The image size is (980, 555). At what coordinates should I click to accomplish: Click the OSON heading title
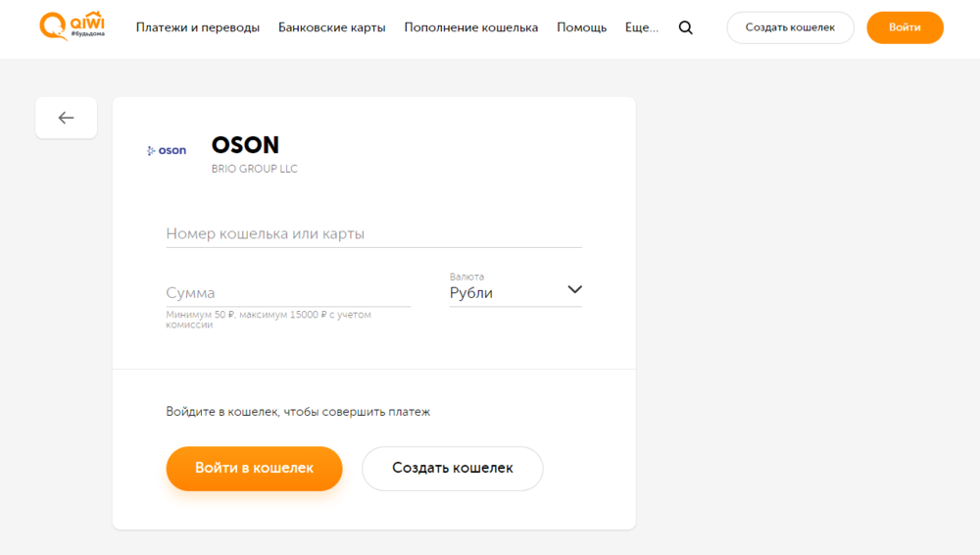click(x=245, y=145)
